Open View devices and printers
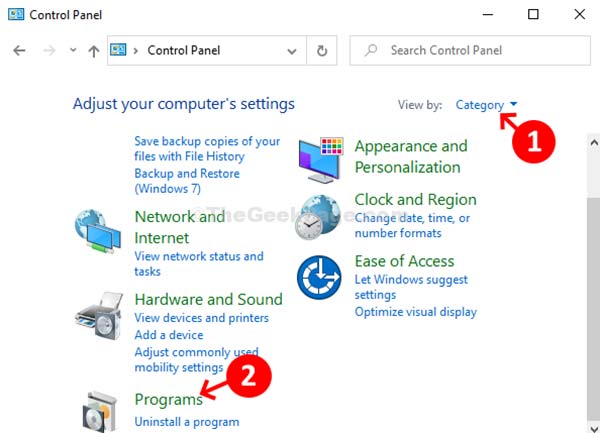 tap(202, 318)
